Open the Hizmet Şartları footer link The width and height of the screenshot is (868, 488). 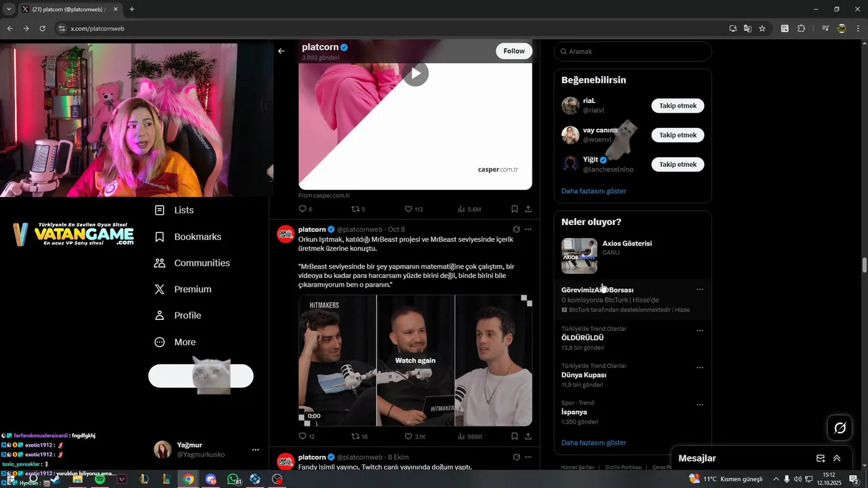pos(578,467)
